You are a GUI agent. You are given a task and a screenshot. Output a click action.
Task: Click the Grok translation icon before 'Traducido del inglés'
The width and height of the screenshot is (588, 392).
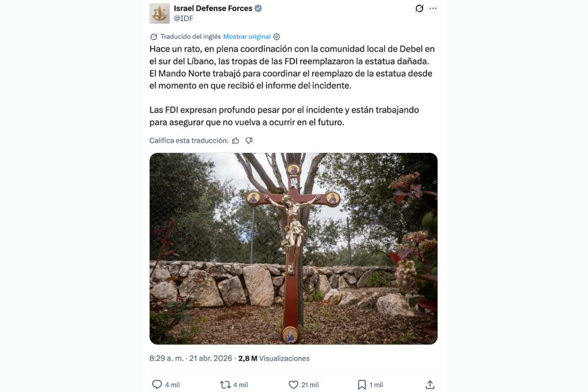click(153, 36)
